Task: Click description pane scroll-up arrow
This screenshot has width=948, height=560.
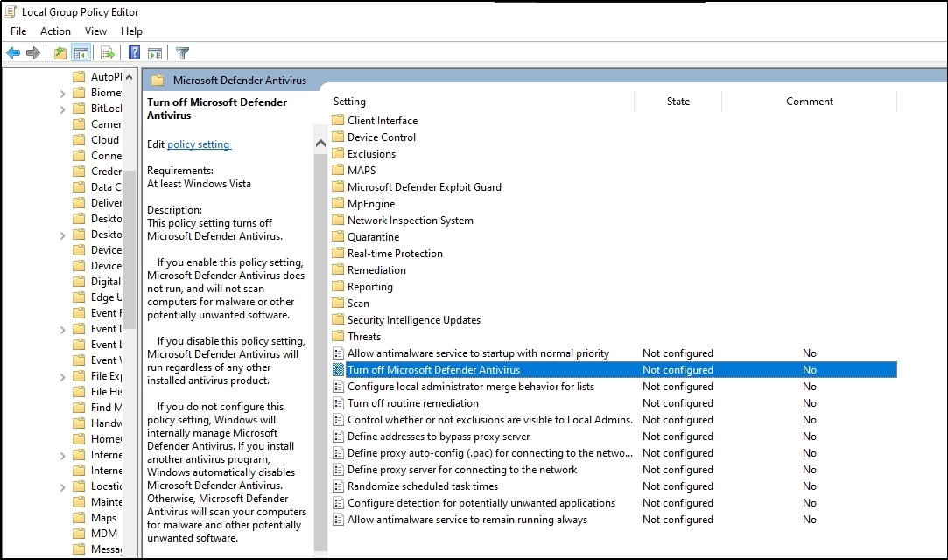Action: point(320,143)
